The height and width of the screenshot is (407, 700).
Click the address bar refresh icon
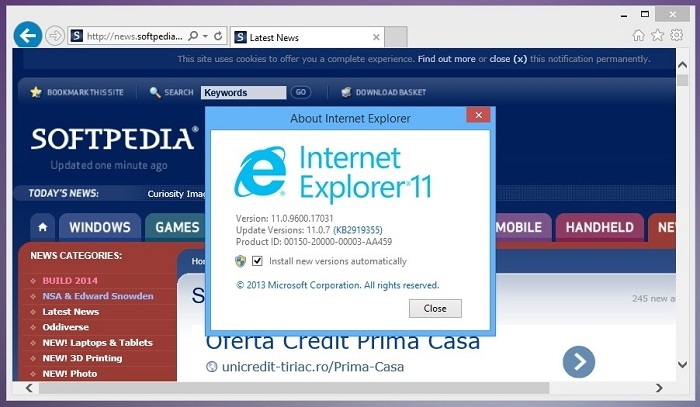(219, 36)
